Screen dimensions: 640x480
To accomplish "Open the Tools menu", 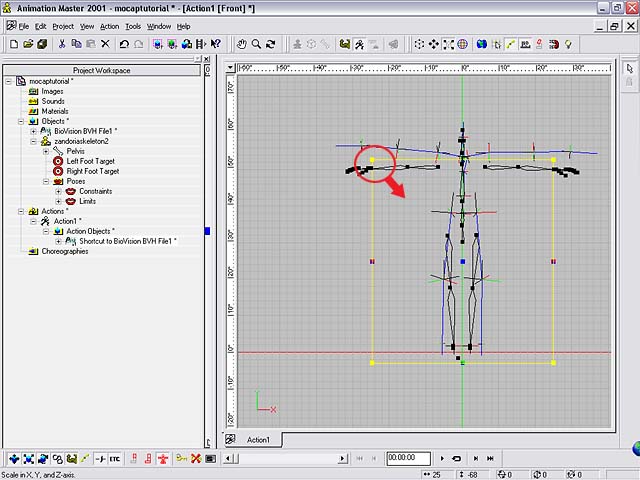I will click(x=133, y=26).
